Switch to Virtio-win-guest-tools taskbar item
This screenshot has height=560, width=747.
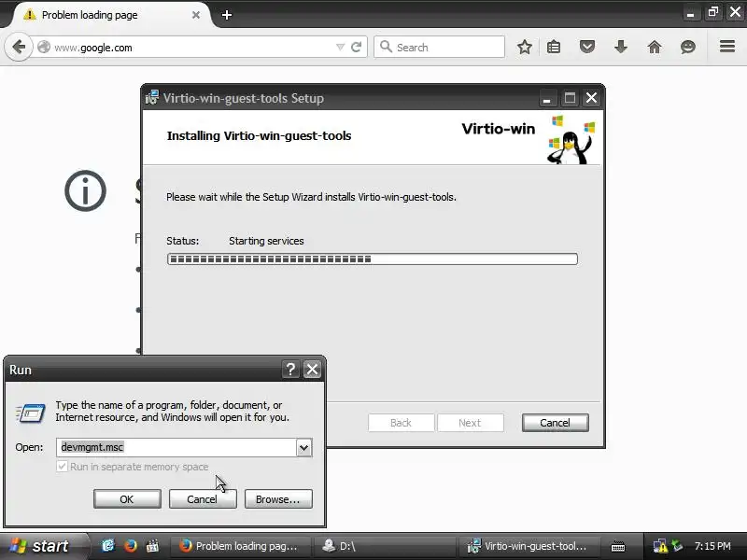click(528, 546)
